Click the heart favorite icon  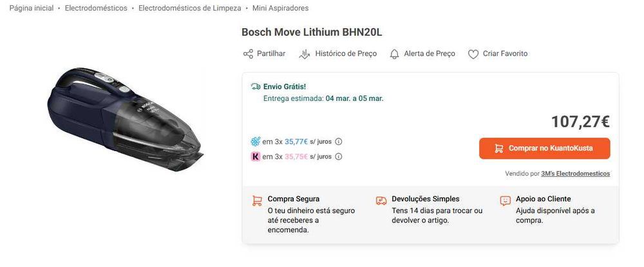473,54
